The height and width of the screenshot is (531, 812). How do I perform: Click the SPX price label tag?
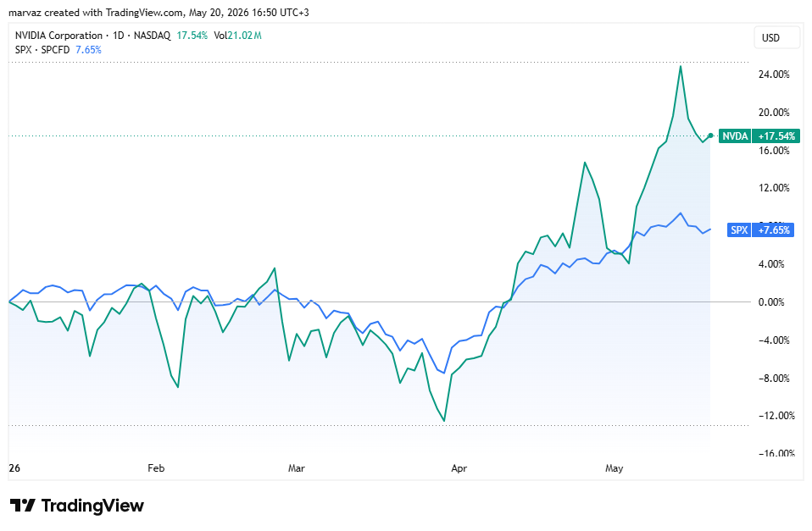point(738,230)
